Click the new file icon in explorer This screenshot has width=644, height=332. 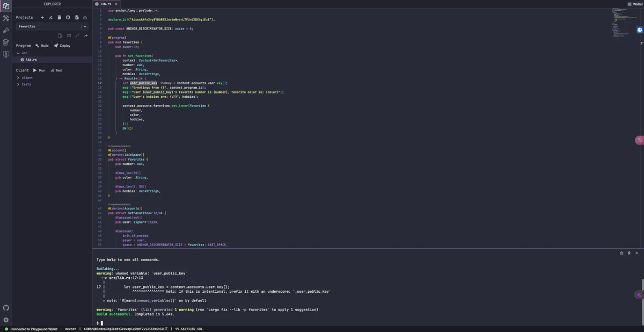pos(60,35)
